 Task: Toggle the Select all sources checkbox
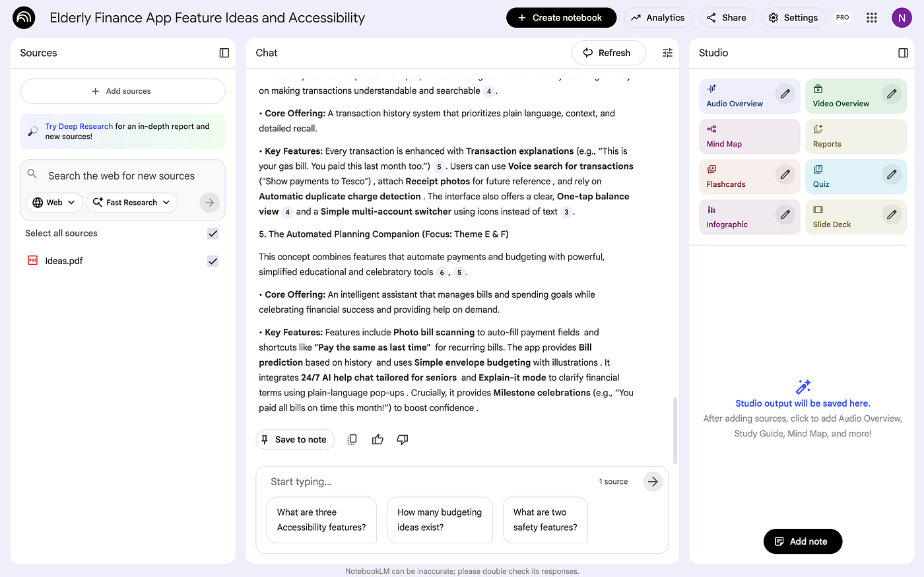(x=213, y=234)
